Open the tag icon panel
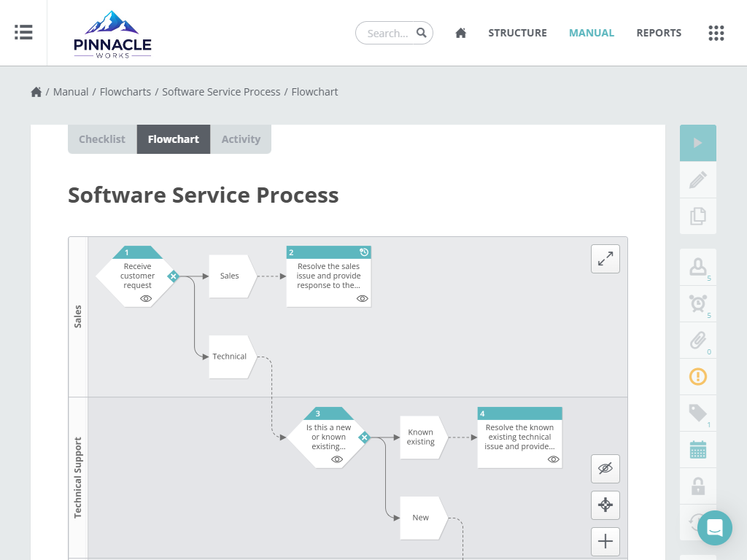Viewport: 747px width, 560px height. (x=698, y=413)
